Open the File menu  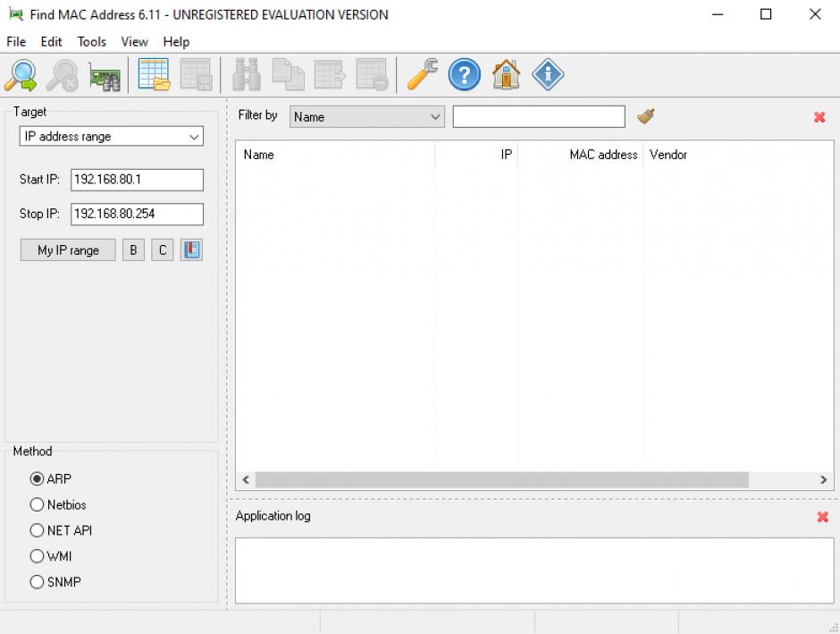(x=16, y=42)
